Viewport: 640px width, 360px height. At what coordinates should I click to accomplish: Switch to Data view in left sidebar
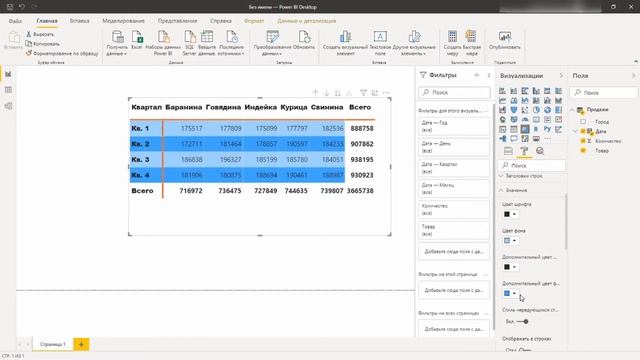pos(8,90)
